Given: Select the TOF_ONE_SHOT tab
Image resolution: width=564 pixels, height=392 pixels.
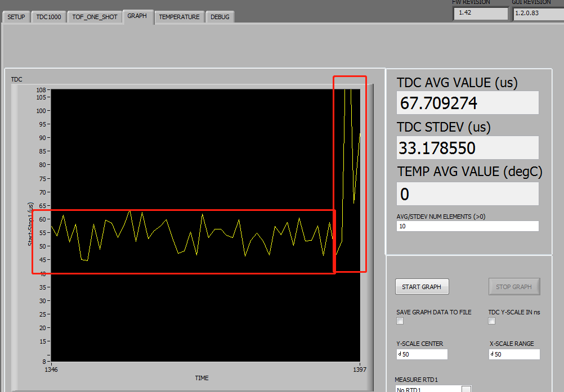Looking at the screenshot, I should 94,16.
